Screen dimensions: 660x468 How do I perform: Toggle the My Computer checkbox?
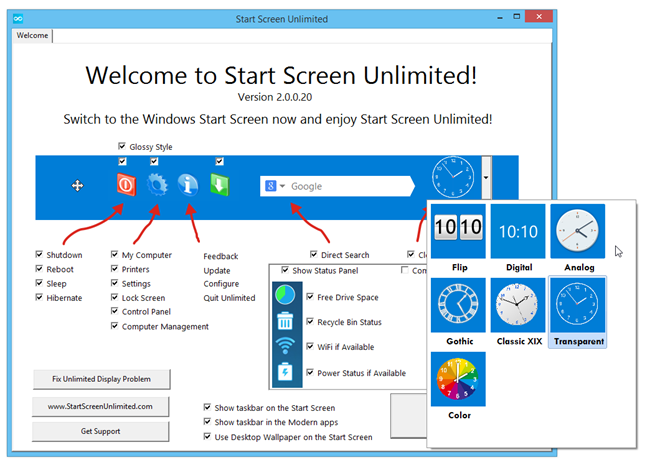114,254
